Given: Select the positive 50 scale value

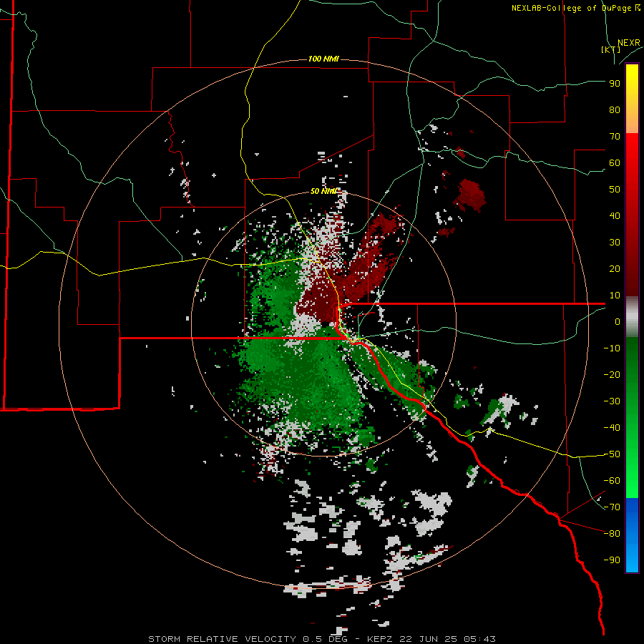Looking at the screenshot, I should point(615,190).
